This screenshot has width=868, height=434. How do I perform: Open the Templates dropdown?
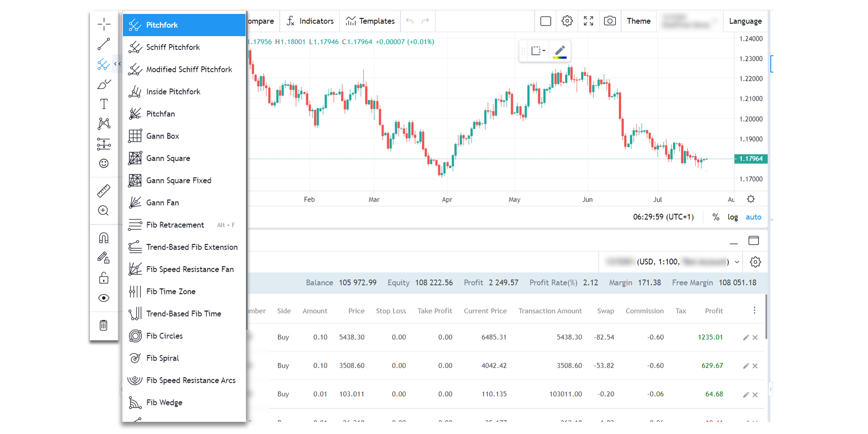coord(370,21)
